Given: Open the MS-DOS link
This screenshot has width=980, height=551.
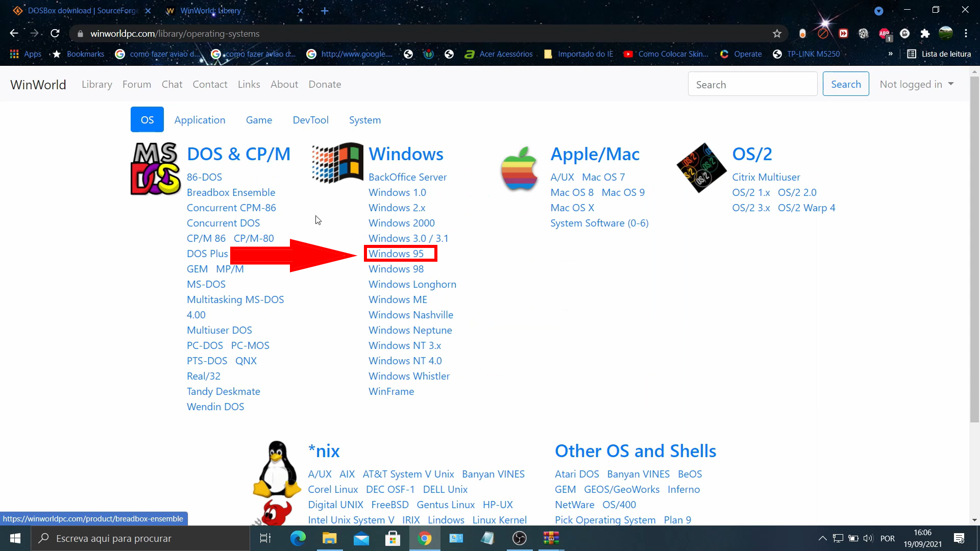Looking at the screenshot, I should pyautogui.click(x=206, y=284).
